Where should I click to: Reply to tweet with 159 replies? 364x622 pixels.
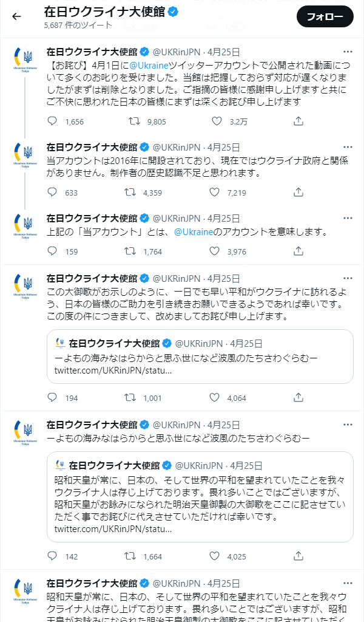(52, 251)
